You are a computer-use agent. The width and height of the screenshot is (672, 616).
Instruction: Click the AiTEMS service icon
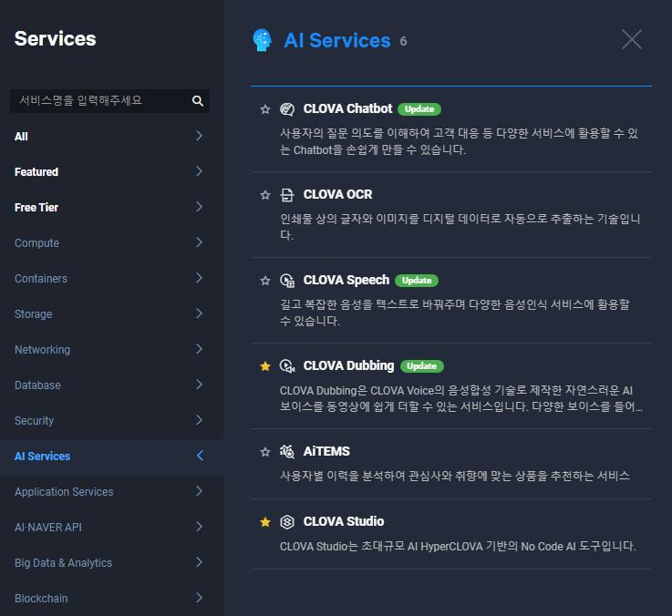[x=286, y=451]
